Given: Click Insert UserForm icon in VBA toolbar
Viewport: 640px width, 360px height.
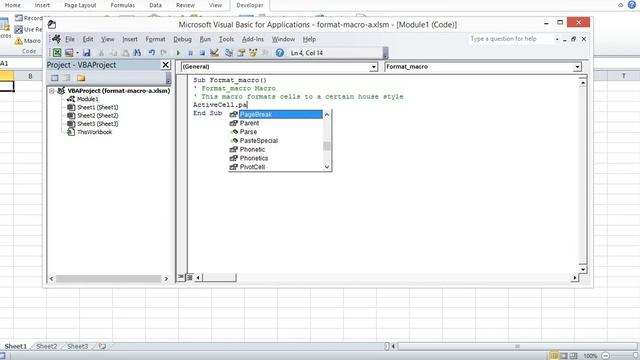Looking at the screenshot, I should 69,53.
